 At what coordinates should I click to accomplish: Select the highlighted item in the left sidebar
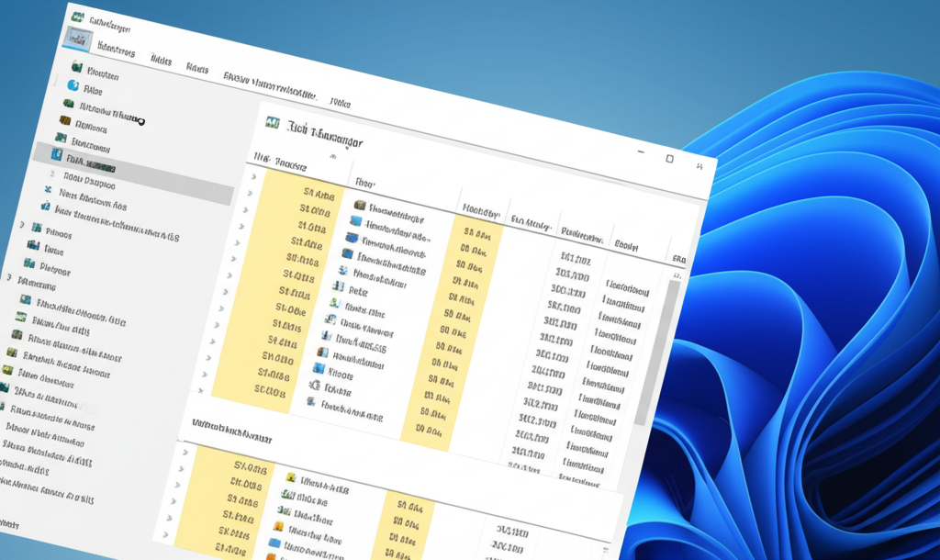coord(92,165)
